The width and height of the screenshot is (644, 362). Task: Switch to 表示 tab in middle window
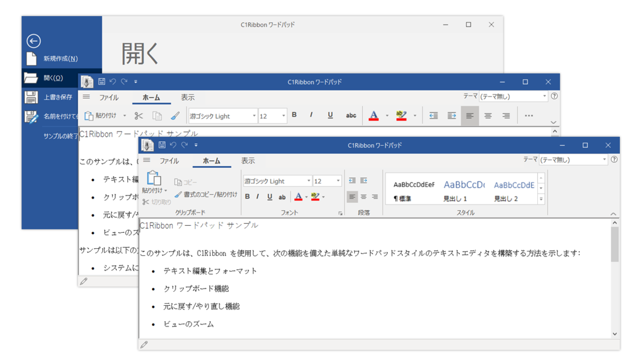click(x=188, y=98)
